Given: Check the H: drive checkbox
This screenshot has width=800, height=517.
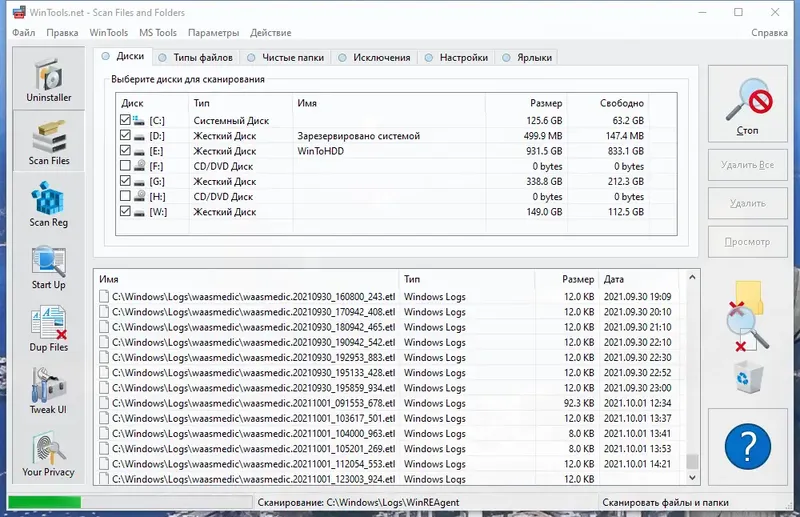Looking at the screenshot, I should [125, 196].
